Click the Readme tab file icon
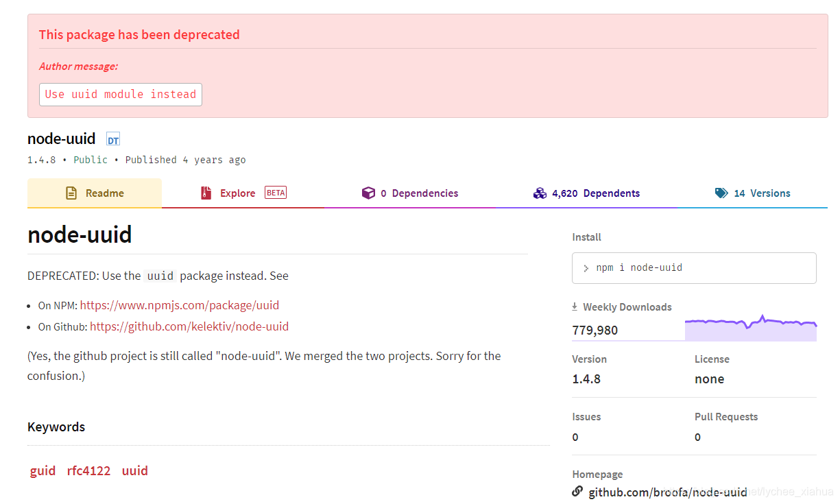840x504 pixels. [x=71, y=193]
